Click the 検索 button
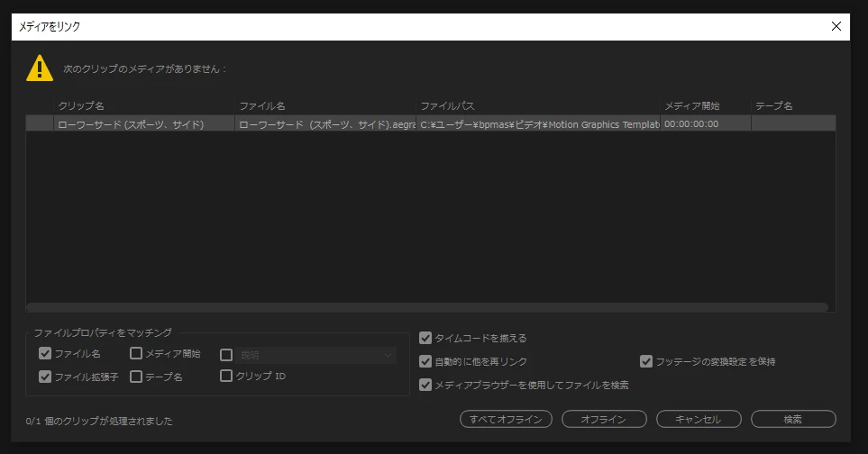This screenshot has width=868, height=454. pyautogui.click(x=793, y=419)
